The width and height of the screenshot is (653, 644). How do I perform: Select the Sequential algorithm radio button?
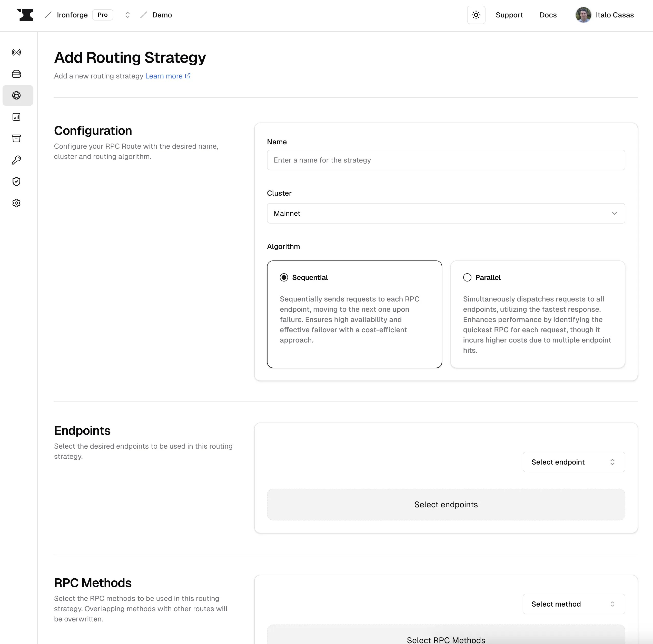(284, 277)
